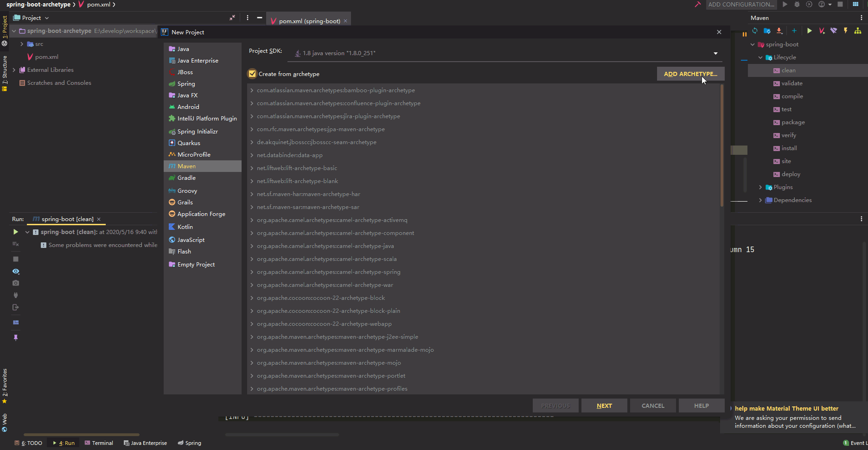
Task: Toggle the eye view filter in Run panel
Action: pyautogui.click(x=16, y=271)
